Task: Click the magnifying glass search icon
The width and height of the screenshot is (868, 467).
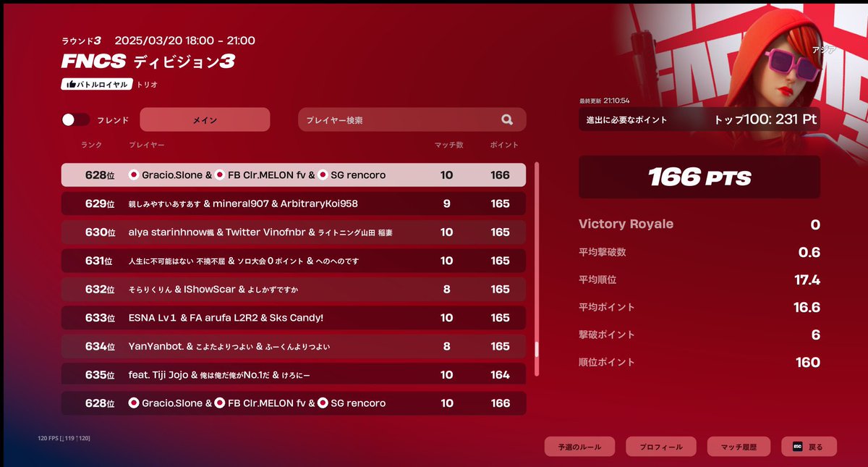Action: pyautogui.click(x=506, y=120)
